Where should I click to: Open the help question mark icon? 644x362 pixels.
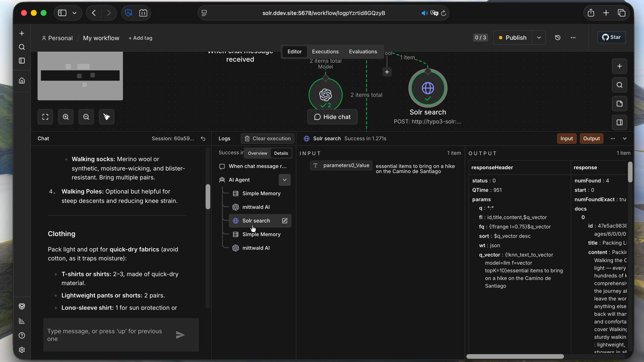click(22, 336)
